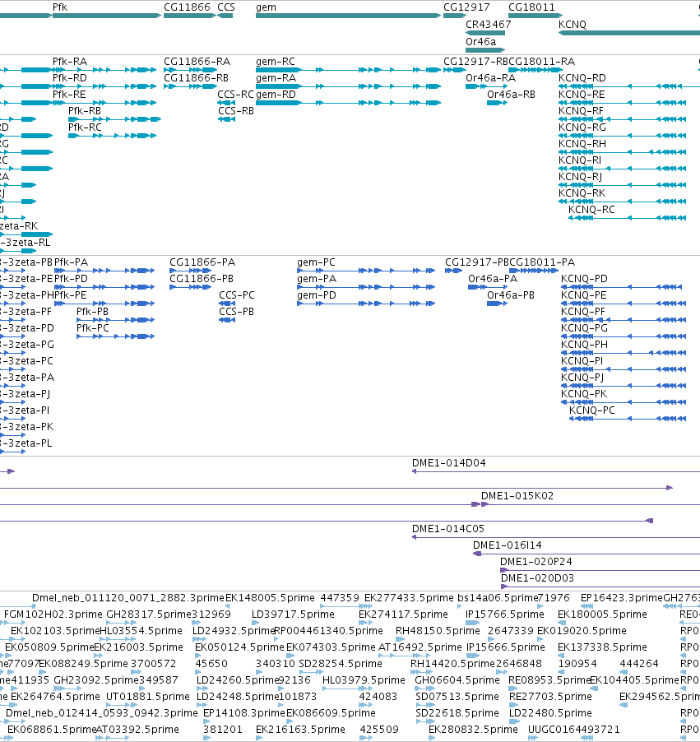The image size is (700, 742).
Task: Click the SD22618.5prime EST label
Action: pos(457,713)
